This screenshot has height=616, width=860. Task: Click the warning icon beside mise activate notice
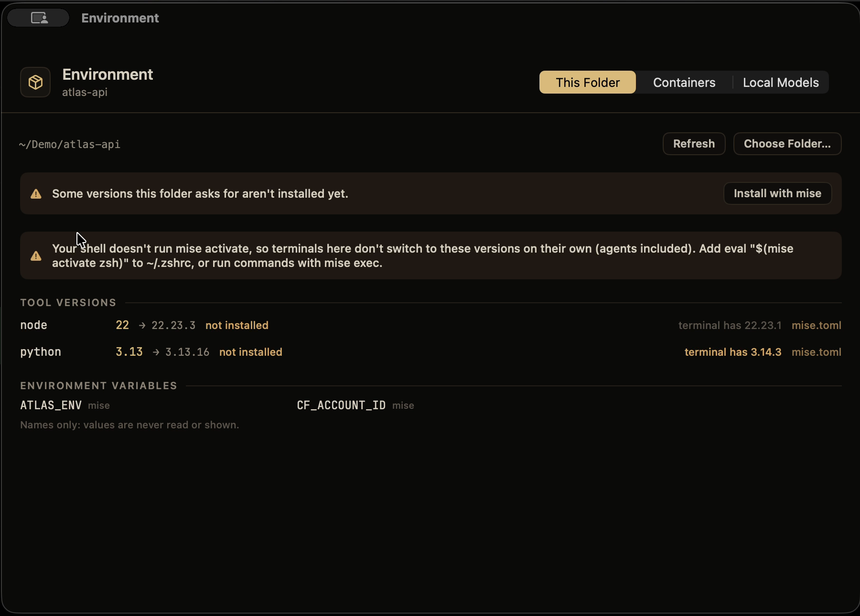click(36, 256)
